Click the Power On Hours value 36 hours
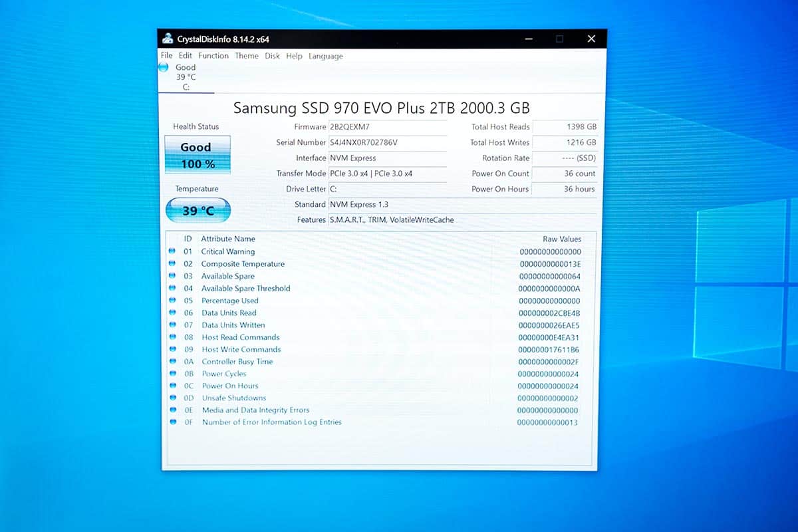The width and height of the screenshot is (798, 532). [565, 189]
